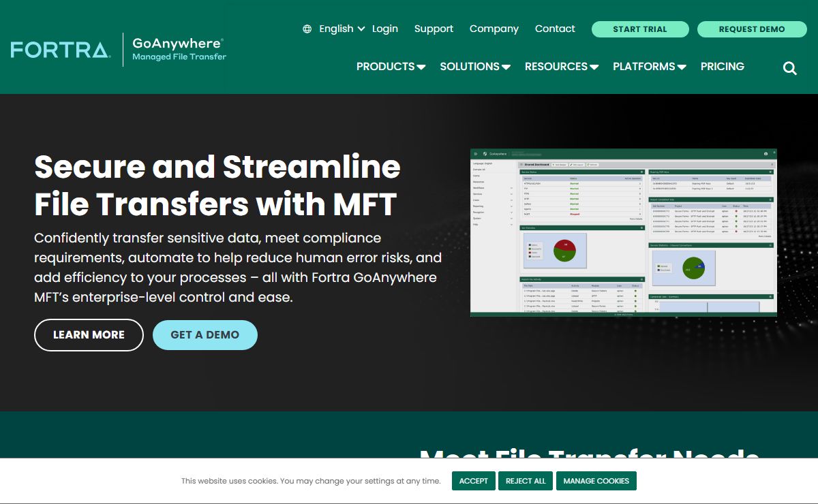This screenshot has height=504, width=818.
Task: Open the Platforms dropdown menu
Action: pyautogui.click(x=649, y=67)
